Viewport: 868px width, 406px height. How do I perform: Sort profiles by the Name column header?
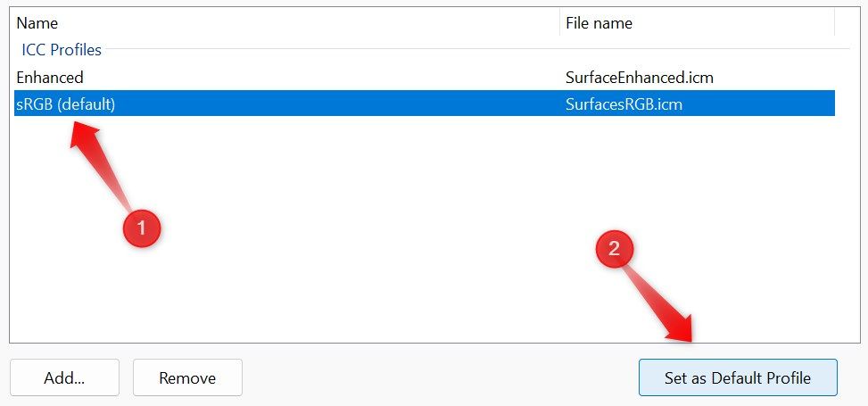click(285, 22)
